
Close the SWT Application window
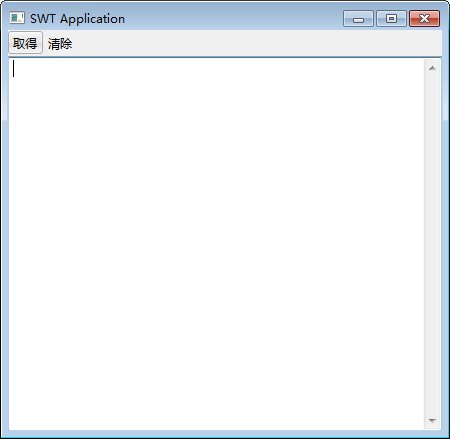coord(424,19)
